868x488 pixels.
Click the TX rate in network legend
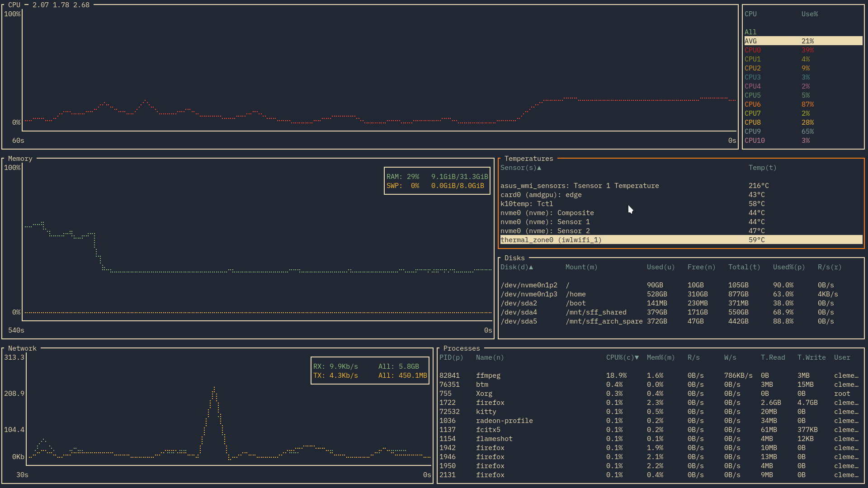[x=335, y=375]
